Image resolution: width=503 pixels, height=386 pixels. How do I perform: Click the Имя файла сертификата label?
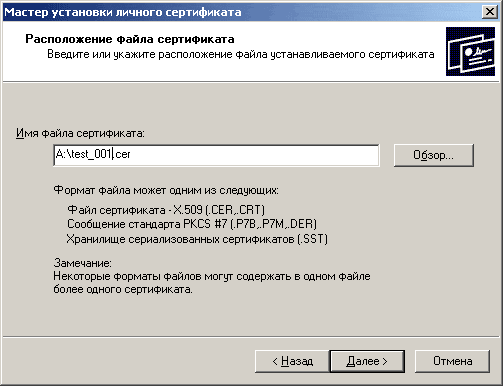point(80,133)
